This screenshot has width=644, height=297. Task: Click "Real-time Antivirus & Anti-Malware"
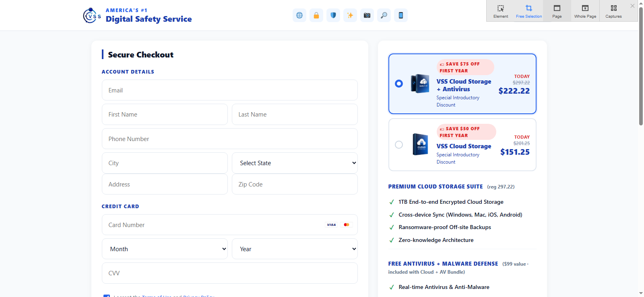pos(444,287)
